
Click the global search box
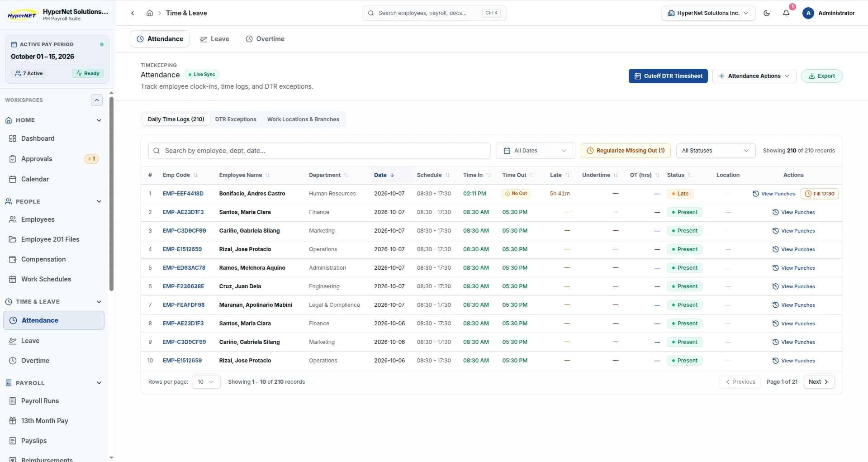pos(434,13)
